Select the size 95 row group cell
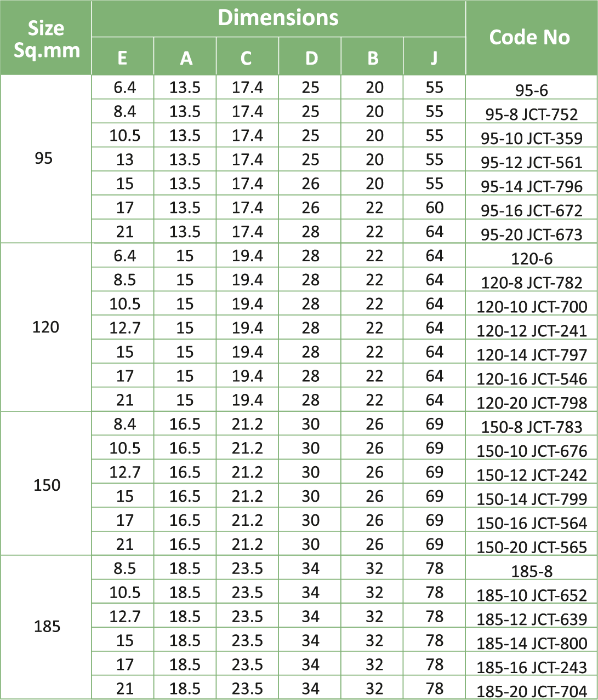This screenshot has height=700, width=598. (44, 159)
